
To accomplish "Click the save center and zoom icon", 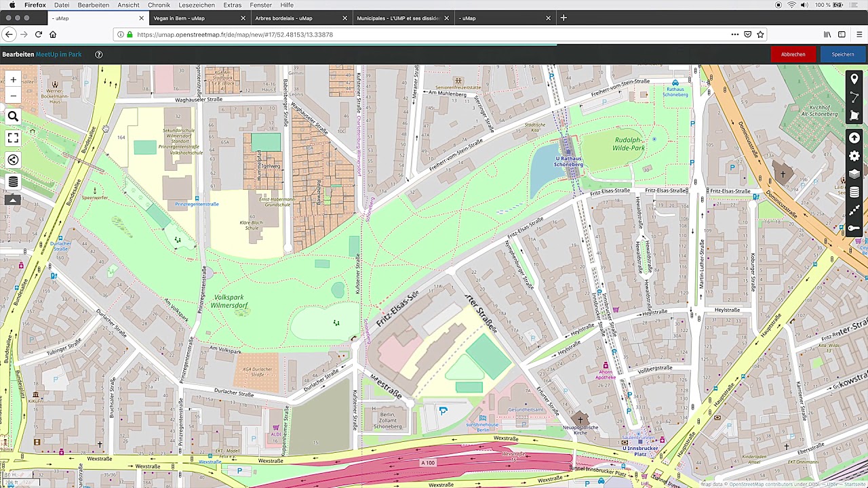I will (x=854, y=211).
